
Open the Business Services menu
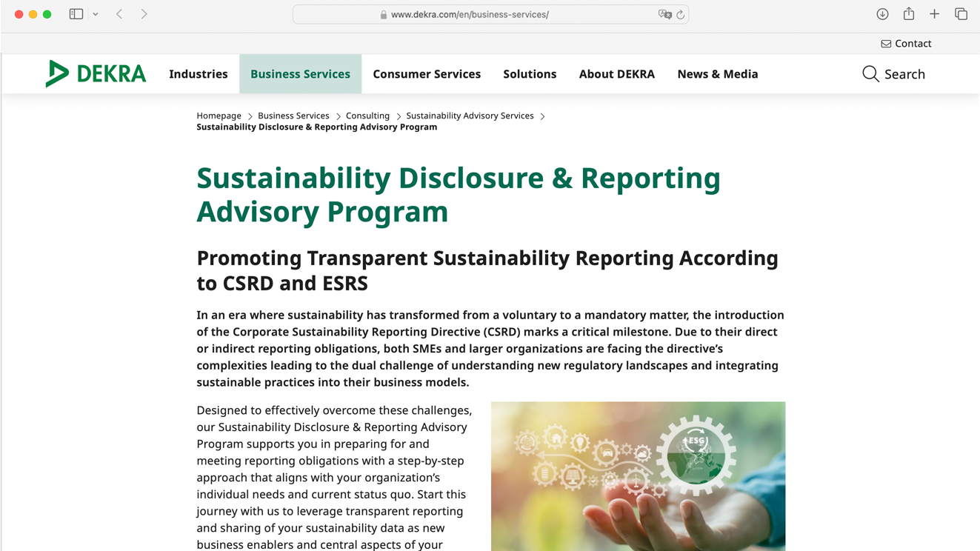pos(300,74)
